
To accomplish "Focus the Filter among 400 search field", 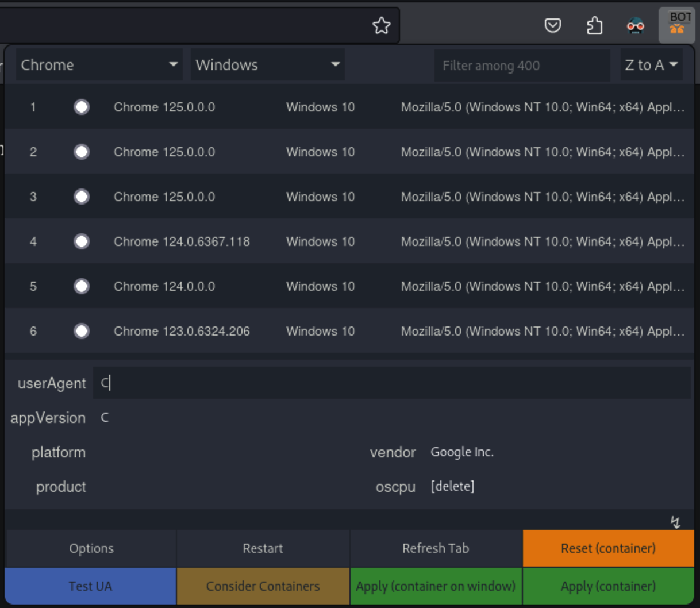I will [x=521, y=66].
